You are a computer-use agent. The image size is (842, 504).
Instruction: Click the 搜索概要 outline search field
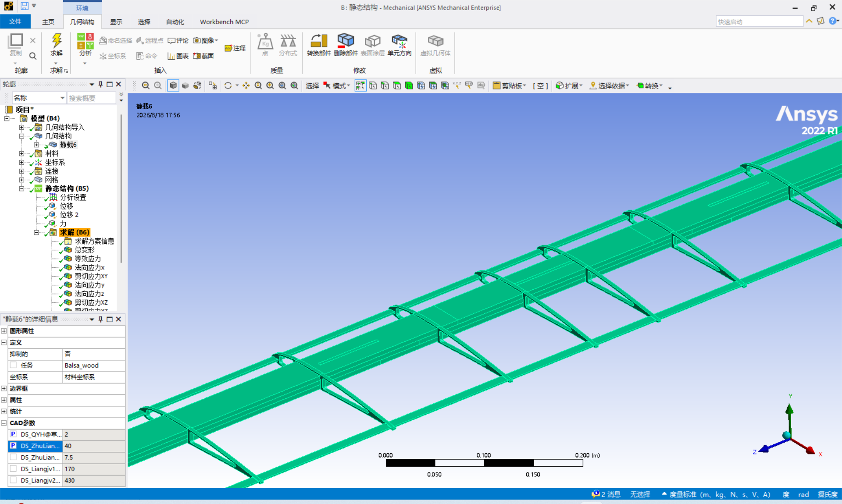click(91, 98)
